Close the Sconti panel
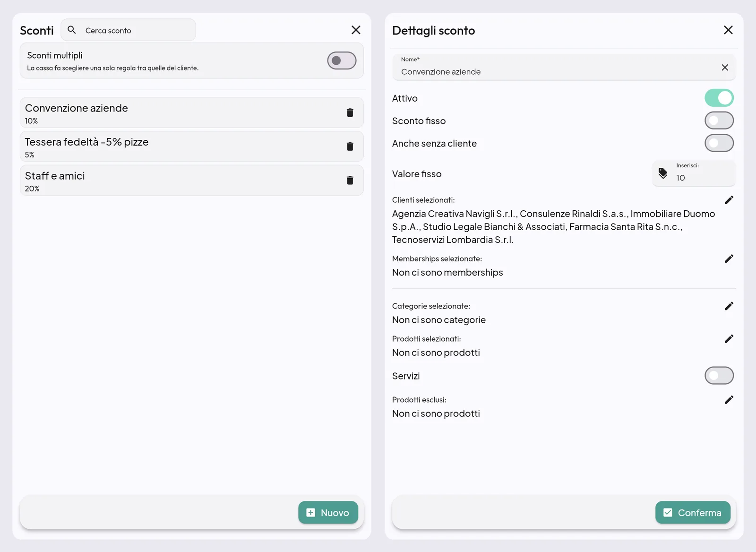Image resolution: width=756 pixels, height=552 pixels. tap(356, 30)
